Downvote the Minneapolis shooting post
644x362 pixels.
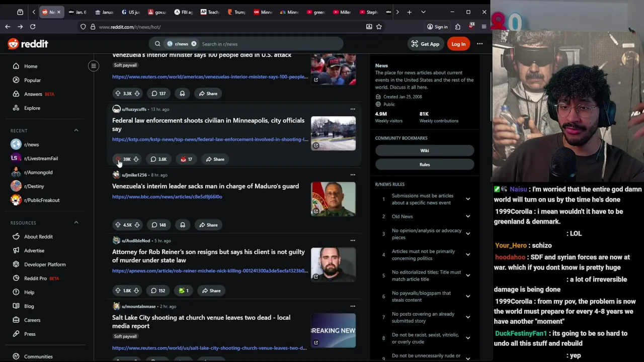pyautogui.click(x=136, y=159)
